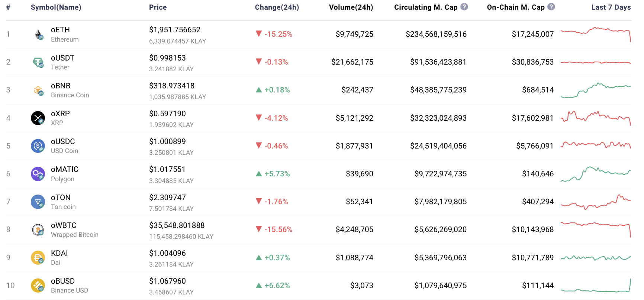Viewport: 644px width, 300px height.
Task: Open the oETH token name link
Action: pyautogui.click(x=60, y=30)
